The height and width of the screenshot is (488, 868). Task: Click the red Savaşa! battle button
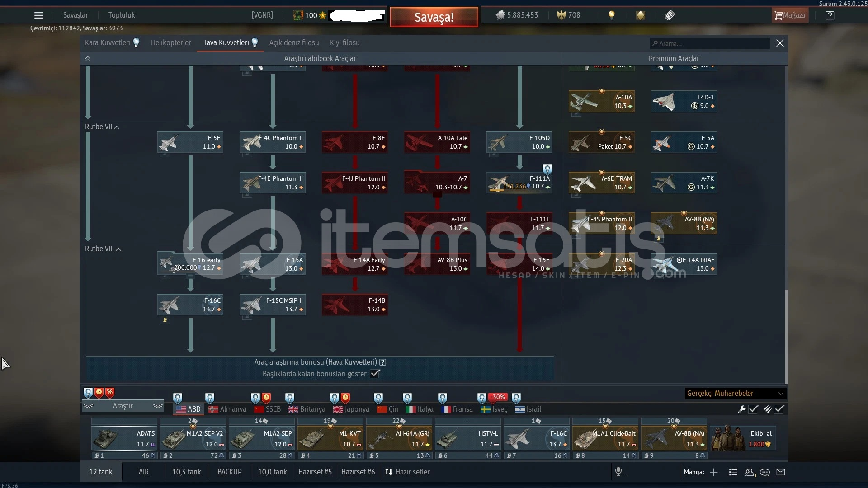click(434, 17)
